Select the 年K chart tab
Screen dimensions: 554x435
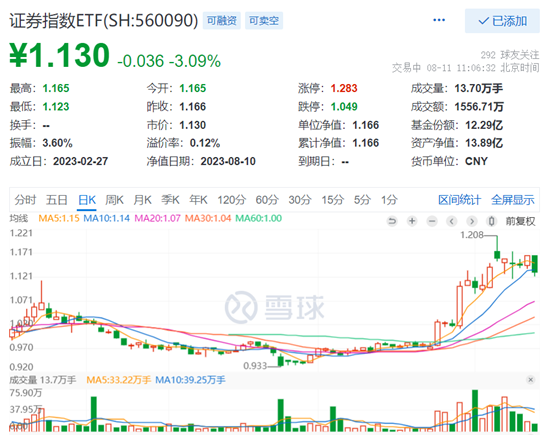pos(198,200)
